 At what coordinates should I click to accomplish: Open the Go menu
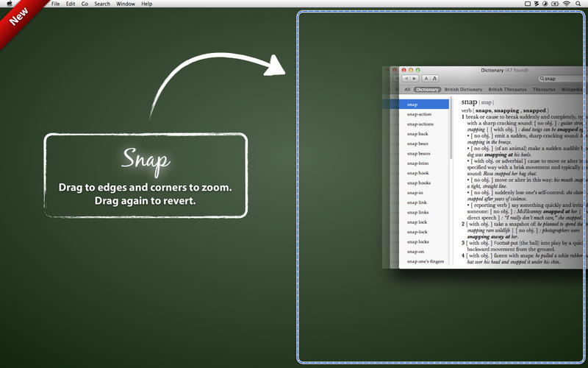pos(85,4)
